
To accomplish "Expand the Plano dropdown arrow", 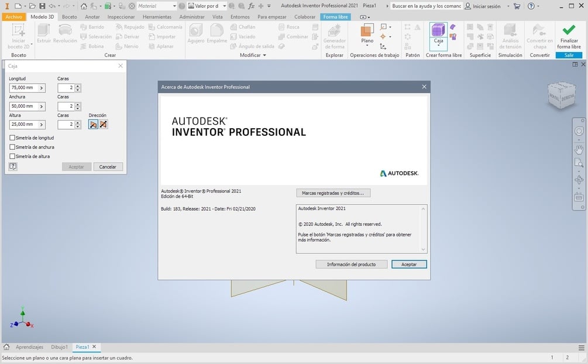I will tap(367, 46).
